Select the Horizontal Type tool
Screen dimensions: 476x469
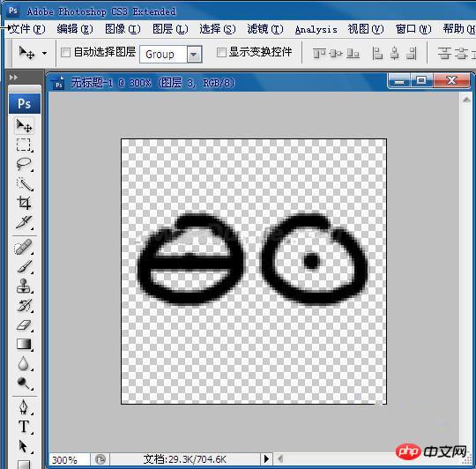point(24,427)
